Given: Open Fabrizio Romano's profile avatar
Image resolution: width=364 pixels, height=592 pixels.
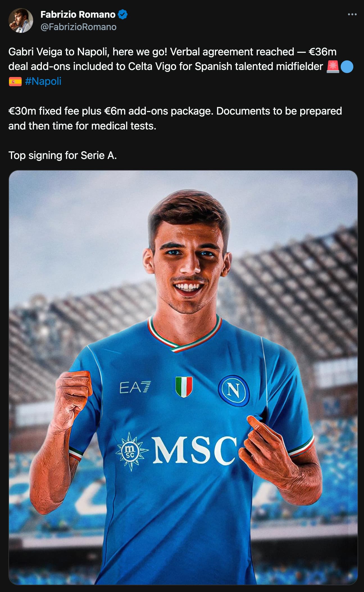Looking at the screenshot, I should click(21, 21).
